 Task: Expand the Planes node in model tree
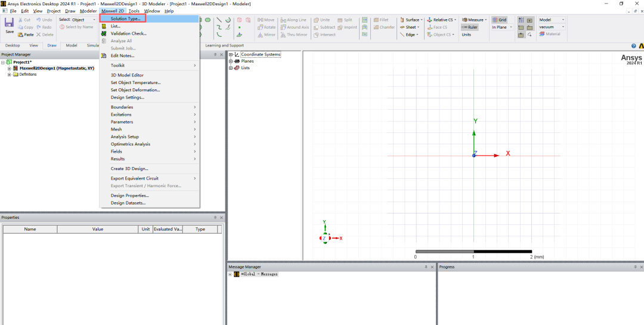231,61
